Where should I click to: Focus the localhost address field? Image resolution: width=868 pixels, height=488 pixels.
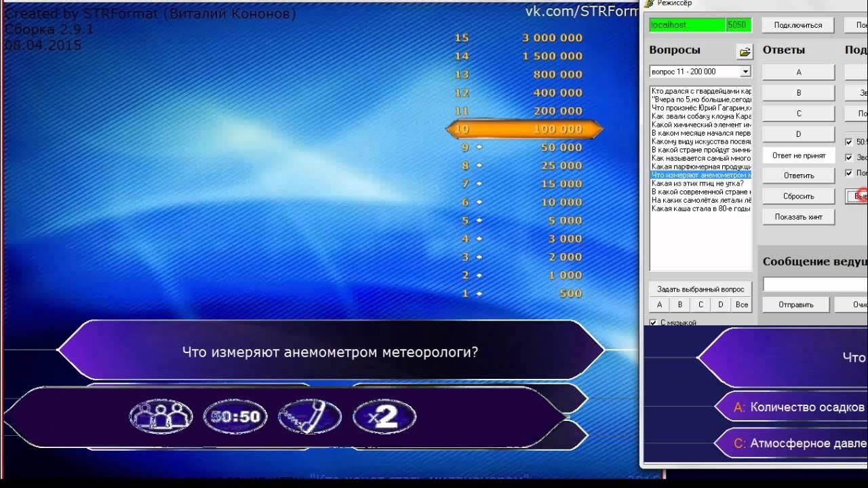[x=686, y=25]
